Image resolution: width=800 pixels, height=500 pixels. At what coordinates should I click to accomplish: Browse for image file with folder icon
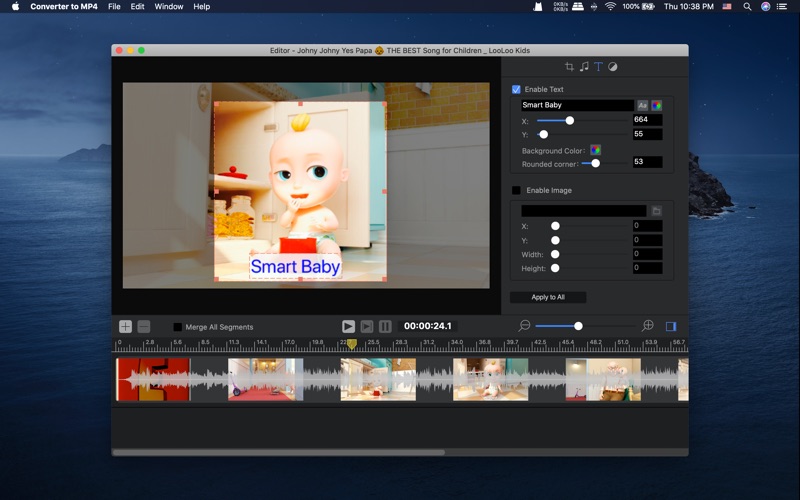(x=656, y=211)
